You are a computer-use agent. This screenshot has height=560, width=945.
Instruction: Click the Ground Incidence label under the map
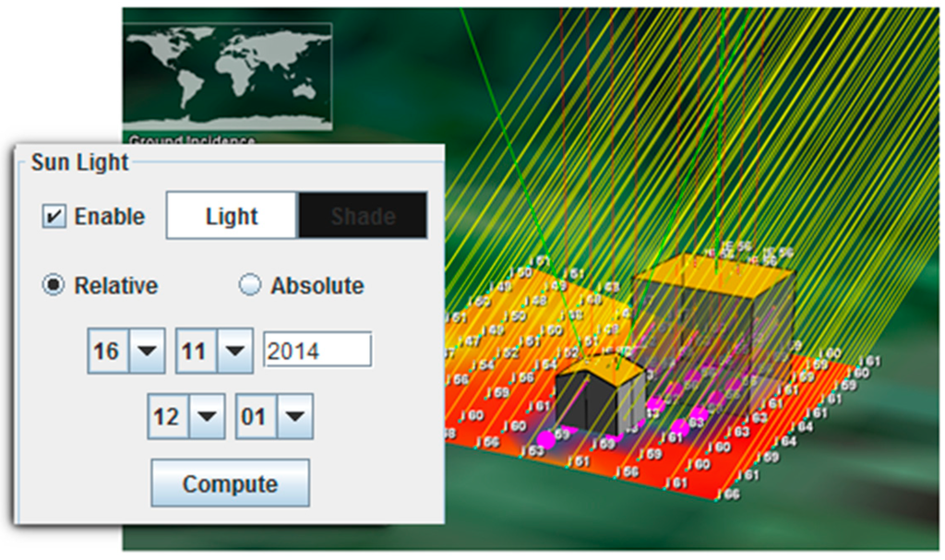(192, 141)
